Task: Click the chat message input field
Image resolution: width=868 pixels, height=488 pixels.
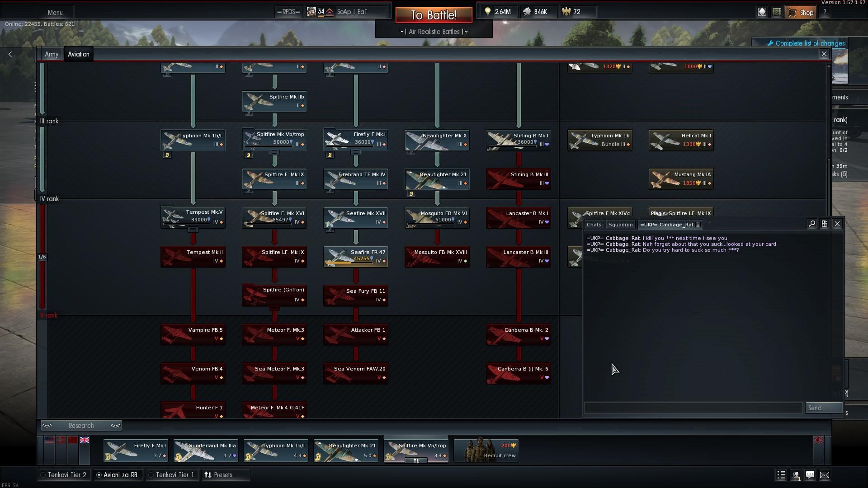Action: [x=693, y=408]
